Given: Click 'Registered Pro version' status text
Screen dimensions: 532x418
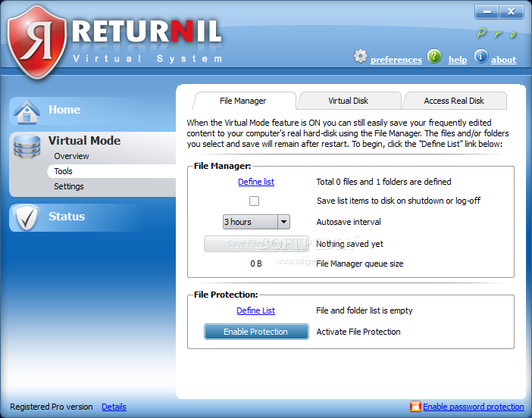Looking at the screenshot, I should tap(52, 407).
